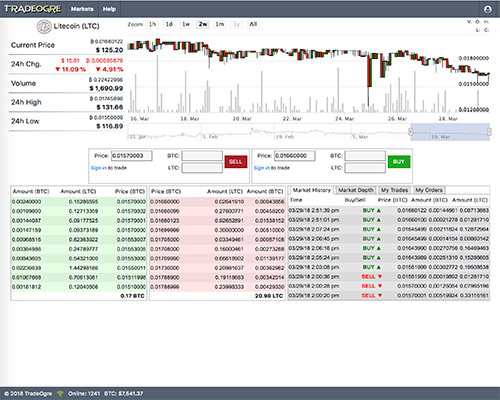Set chart zoom to 1w
The width and height of the screenshot is (500, 400).
tap(186, 24)
